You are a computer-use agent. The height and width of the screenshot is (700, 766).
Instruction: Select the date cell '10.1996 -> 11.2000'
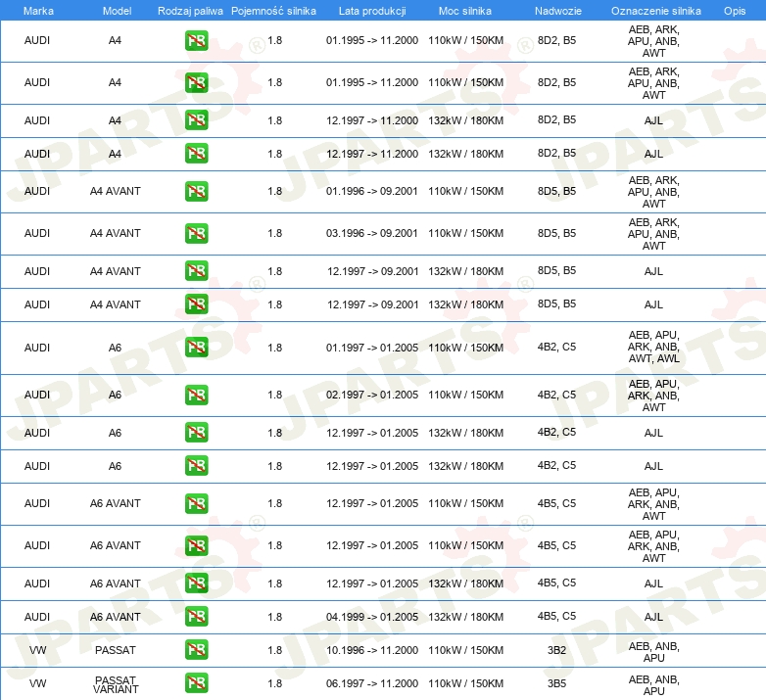tap(372, 650)
